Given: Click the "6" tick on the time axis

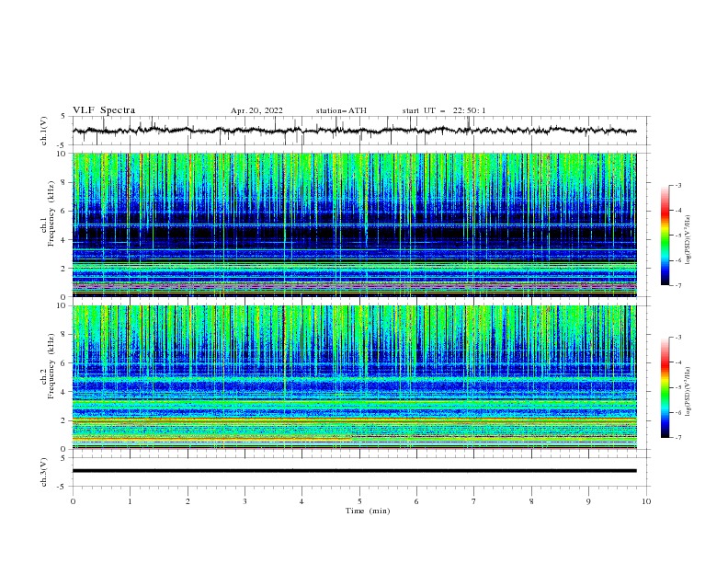Looking at the screenshot, I should click(x=416, y=501).
